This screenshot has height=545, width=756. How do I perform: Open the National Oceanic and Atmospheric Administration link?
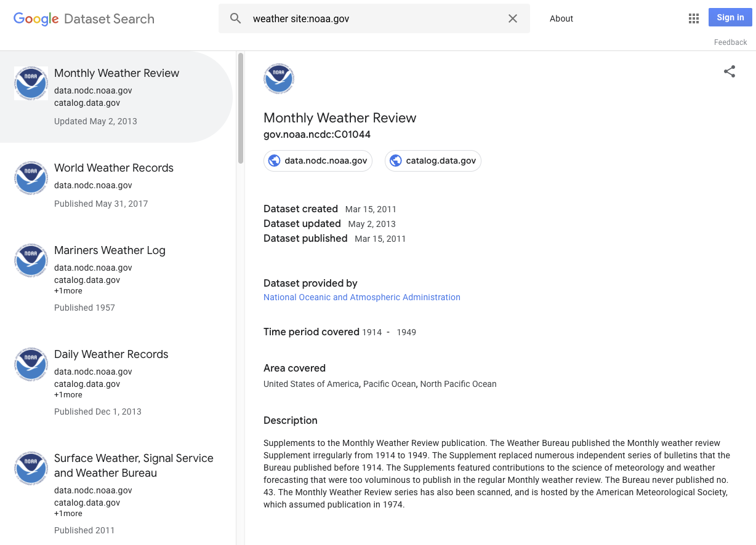(x=361, y=297)
